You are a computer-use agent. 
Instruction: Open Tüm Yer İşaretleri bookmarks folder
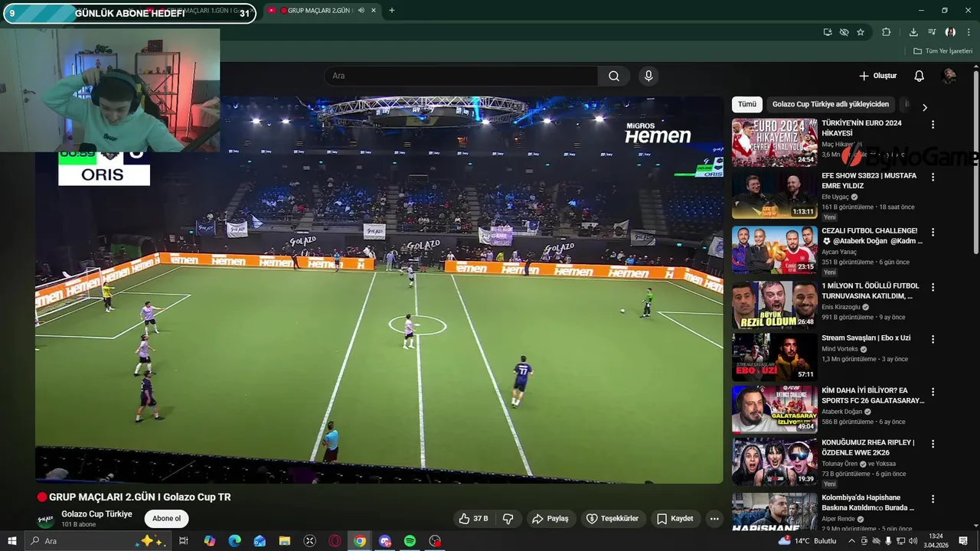(942, 51)
